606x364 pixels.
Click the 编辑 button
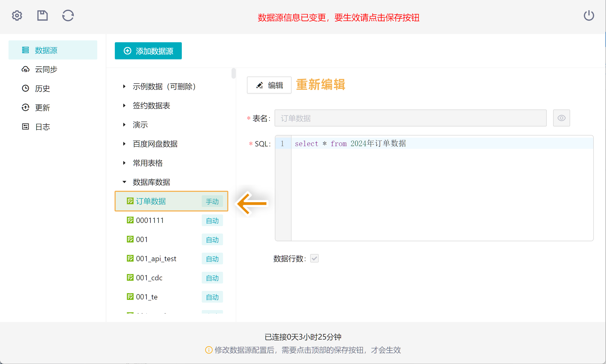269,85
